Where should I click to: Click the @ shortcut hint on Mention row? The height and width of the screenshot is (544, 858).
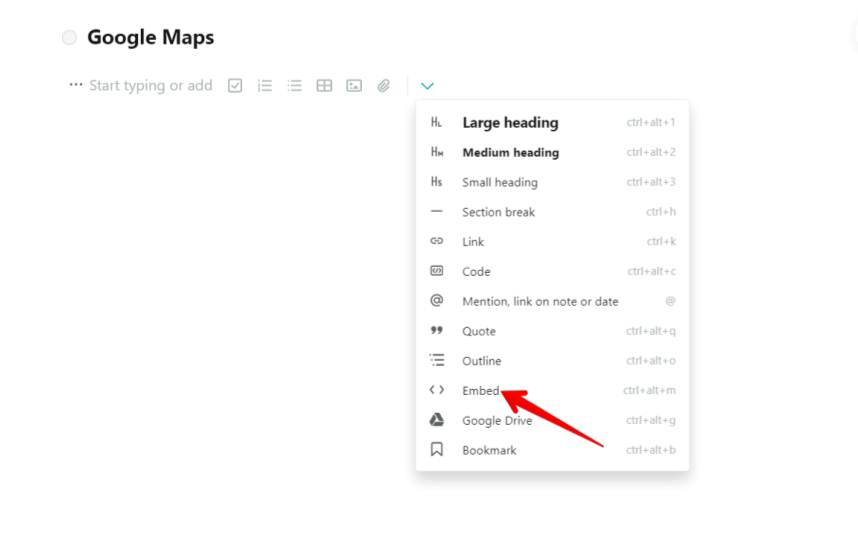pyautogui.click(x=670, y=300)
